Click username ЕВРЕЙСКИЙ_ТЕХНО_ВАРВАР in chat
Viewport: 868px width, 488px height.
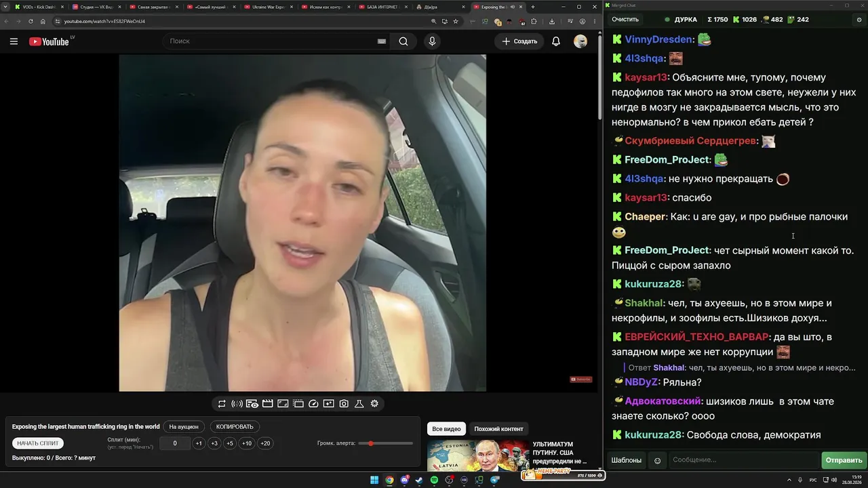coord(697,337)
